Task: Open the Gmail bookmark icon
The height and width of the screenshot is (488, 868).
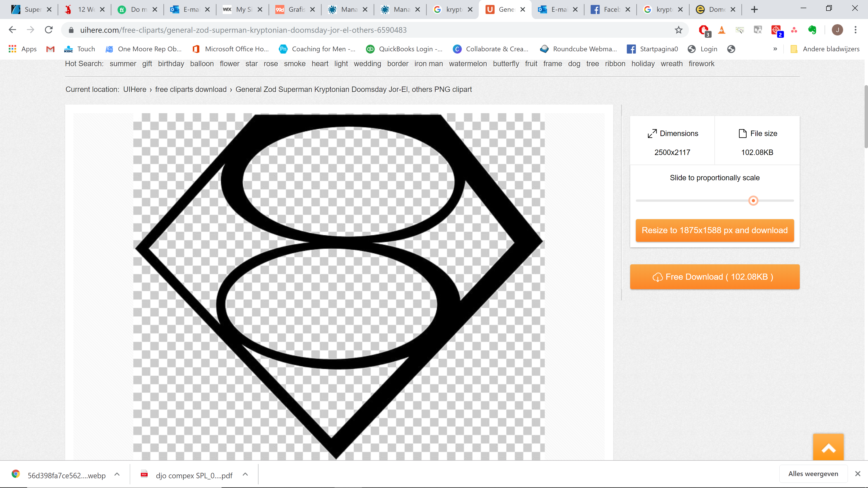Action: tap(50, 49)
